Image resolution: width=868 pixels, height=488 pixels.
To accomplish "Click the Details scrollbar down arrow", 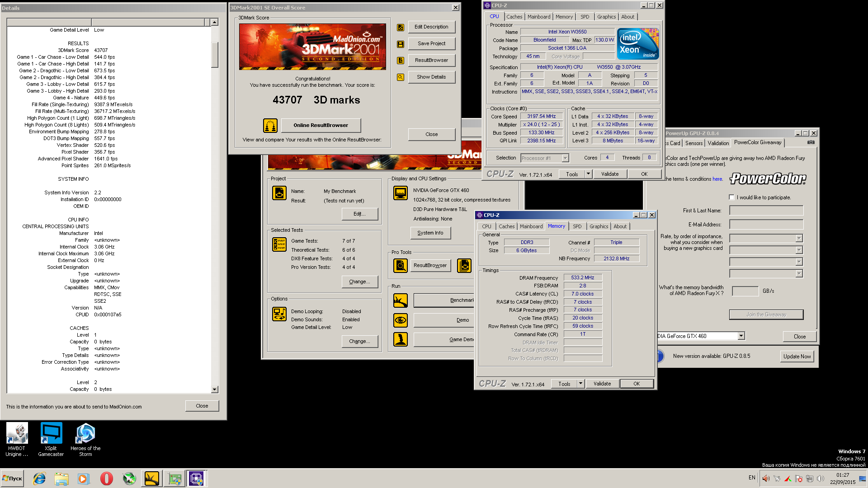I will pos(215,389).
